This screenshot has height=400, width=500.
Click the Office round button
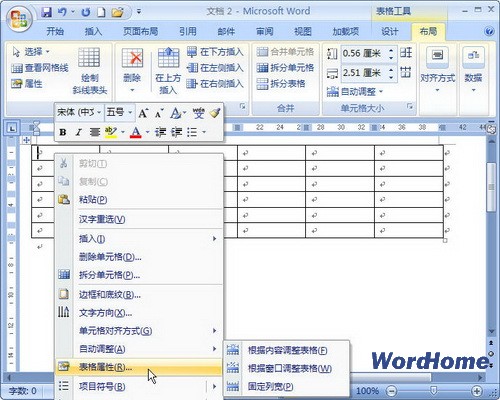pos(19,19)
